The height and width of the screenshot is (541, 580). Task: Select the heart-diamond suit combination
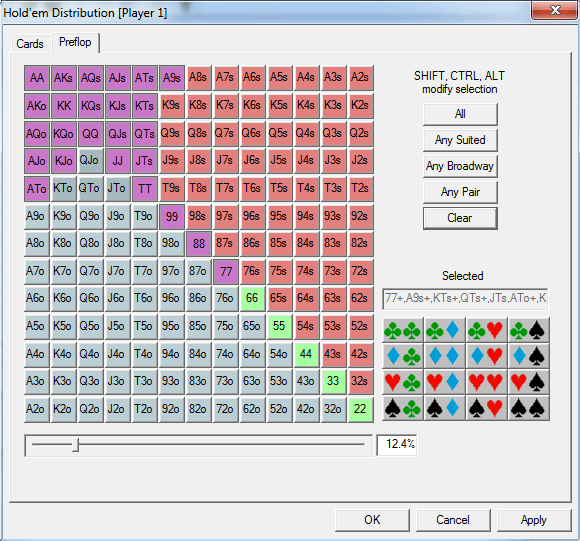pos(445,382)
